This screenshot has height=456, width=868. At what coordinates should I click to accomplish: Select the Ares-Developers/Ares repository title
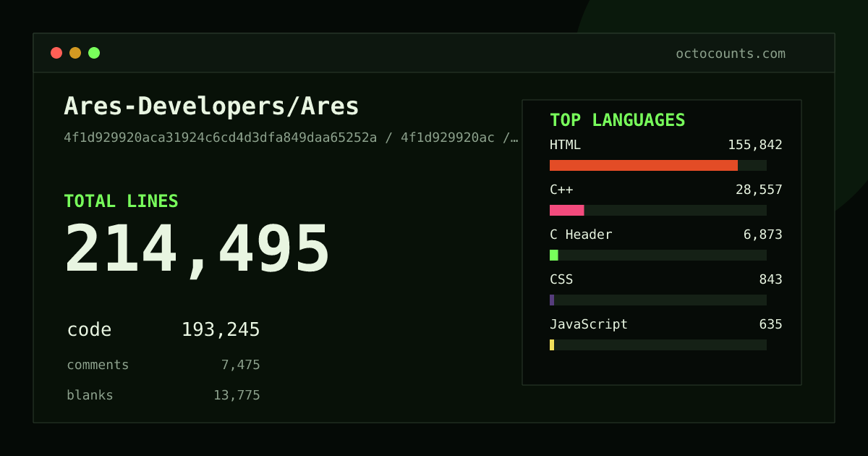click(x=211, y=106)
